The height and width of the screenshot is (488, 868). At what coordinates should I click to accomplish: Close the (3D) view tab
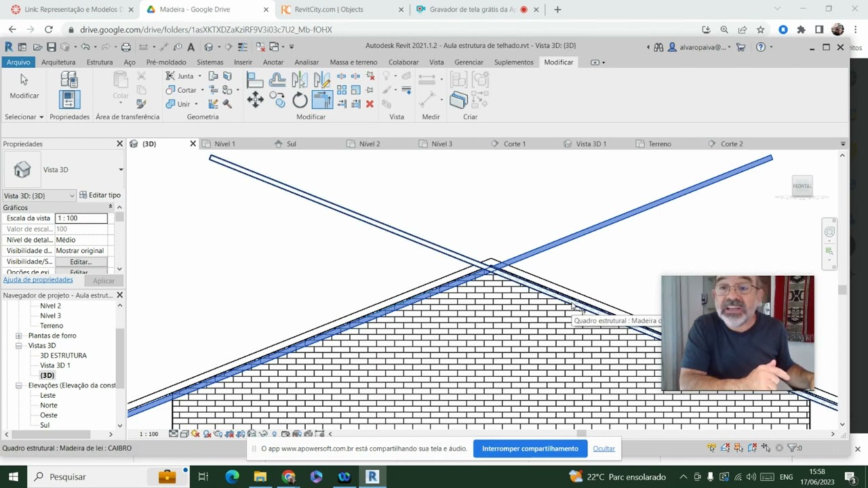pyautogui.click(x=193, y=144)
